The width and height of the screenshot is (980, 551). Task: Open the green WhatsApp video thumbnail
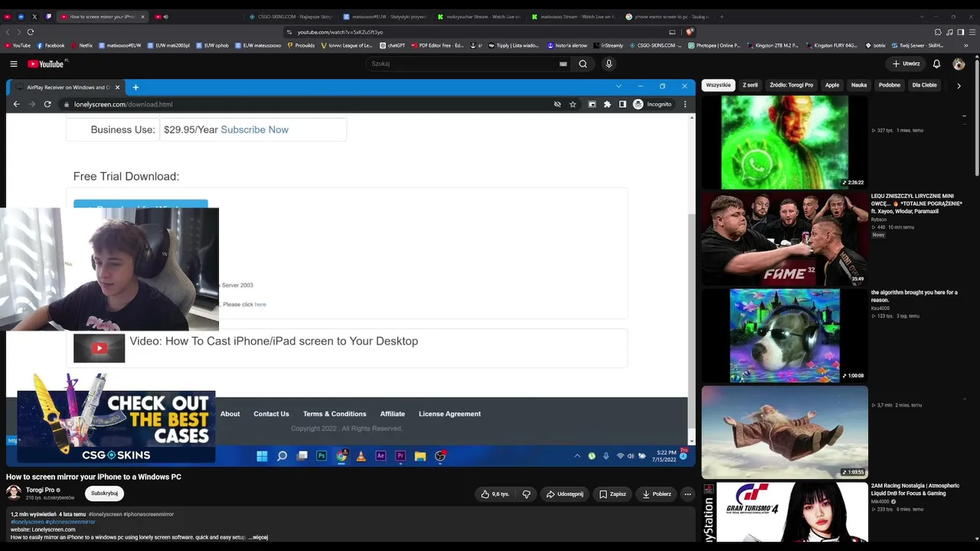785,142
